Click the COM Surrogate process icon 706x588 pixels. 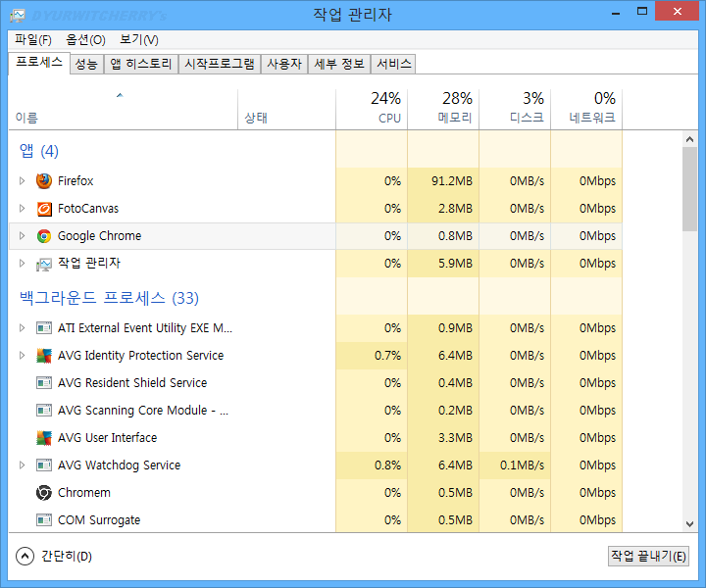[43, 520]
